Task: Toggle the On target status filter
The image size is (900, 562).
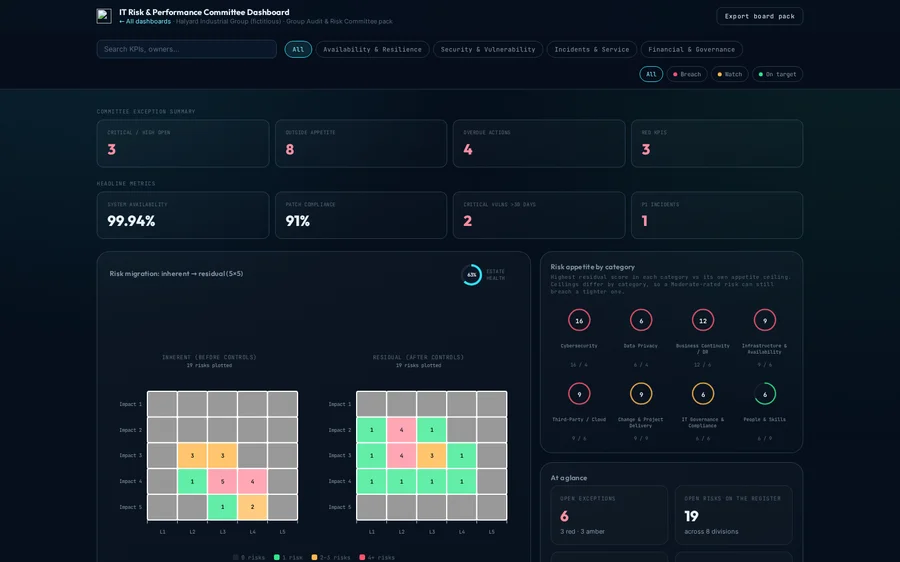Action: [x=777, y=74]
